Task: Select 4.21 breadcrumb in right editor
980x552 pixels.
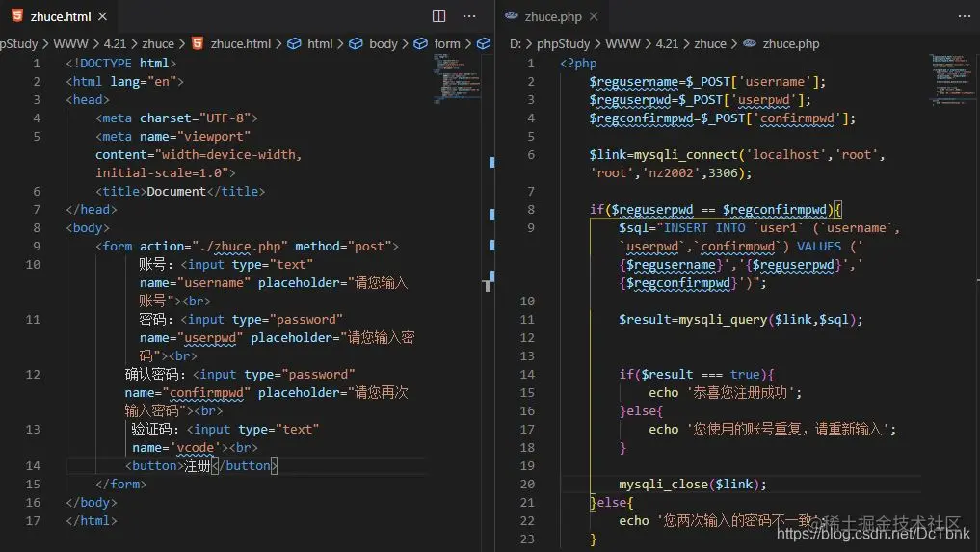Action: coord(667,43)
